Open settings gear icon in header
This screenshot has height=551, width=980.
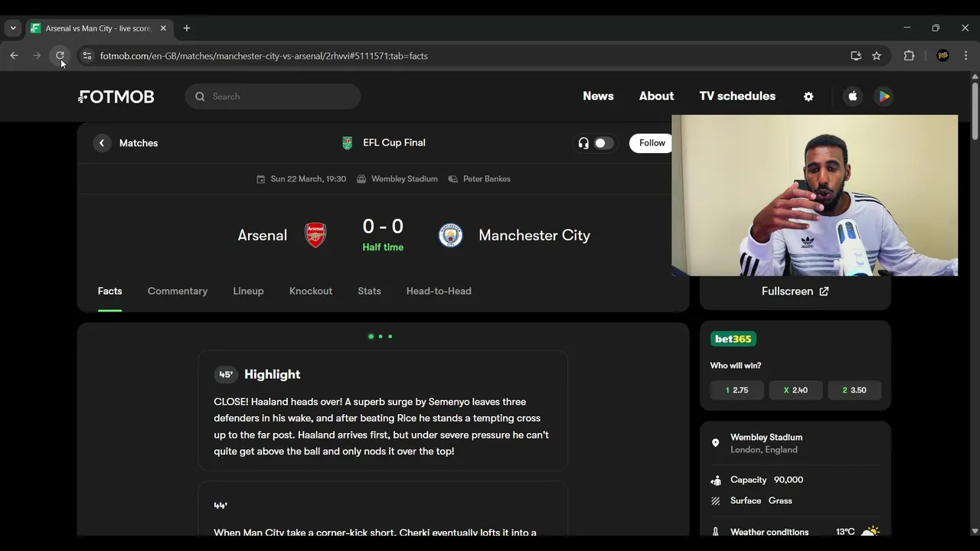point(808,96)
